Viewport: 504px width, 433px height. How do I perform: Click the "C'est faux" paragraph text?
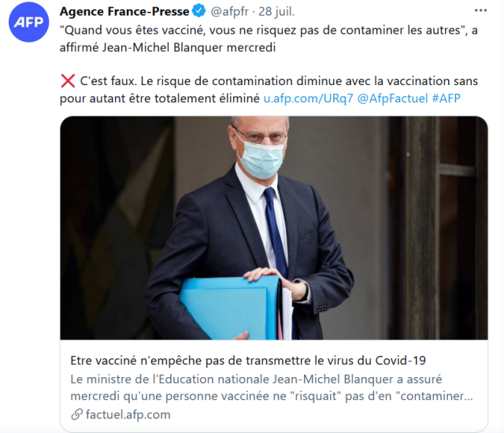tap(269, 90)
